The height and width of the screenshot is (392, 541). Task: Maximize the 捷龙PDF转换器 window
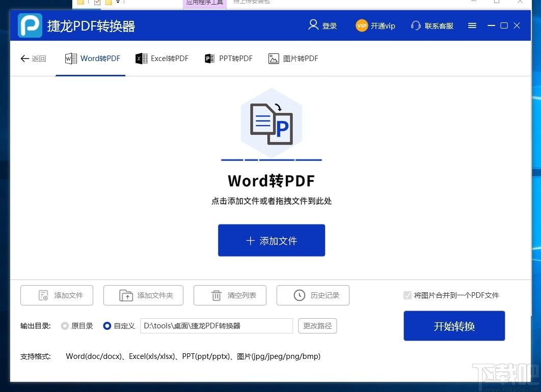click(x=504, y=25)
